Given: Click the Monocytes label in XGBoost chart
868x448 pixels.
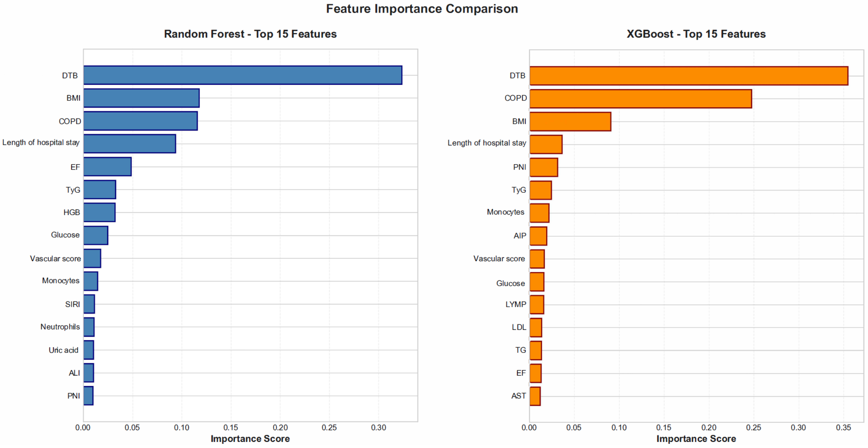Looking at the screenshot, I should [506, 212].
